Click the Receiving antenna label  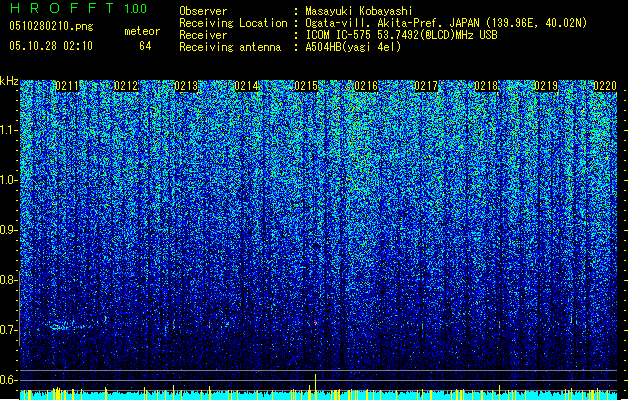click(230, 47)
